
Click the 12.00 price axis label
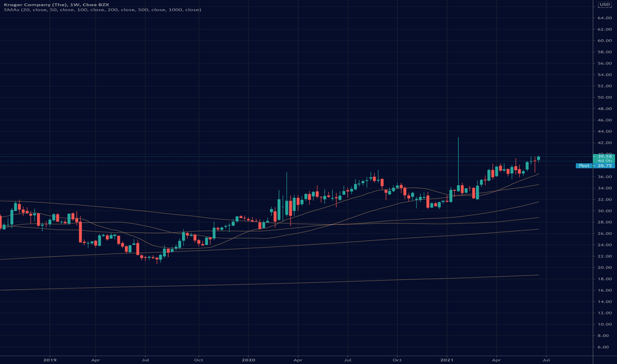pyautogui.click(x=604, y=313)
